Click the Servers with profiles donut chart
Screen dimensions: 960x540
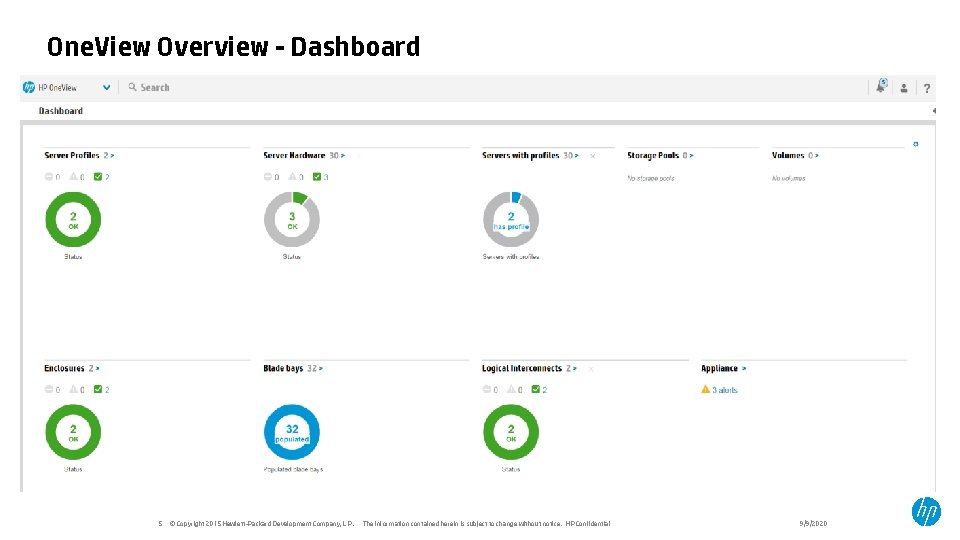click(511, 219)
